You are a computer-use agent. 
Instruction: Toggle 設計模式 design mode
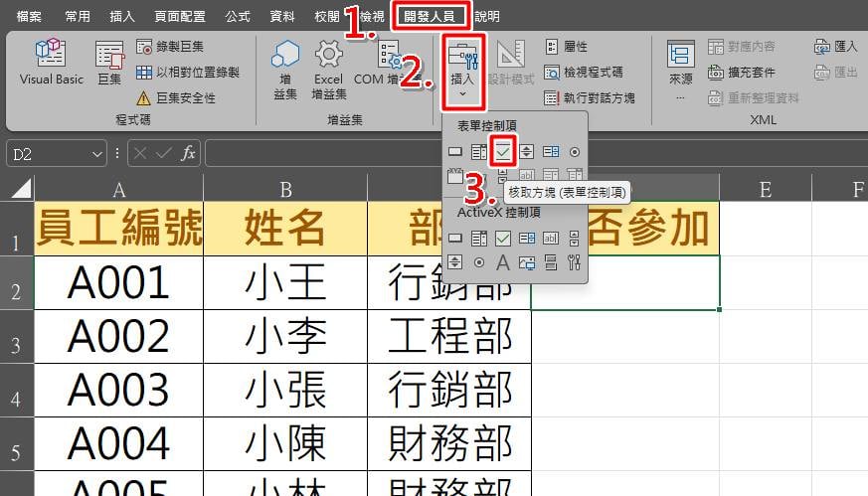511,62
